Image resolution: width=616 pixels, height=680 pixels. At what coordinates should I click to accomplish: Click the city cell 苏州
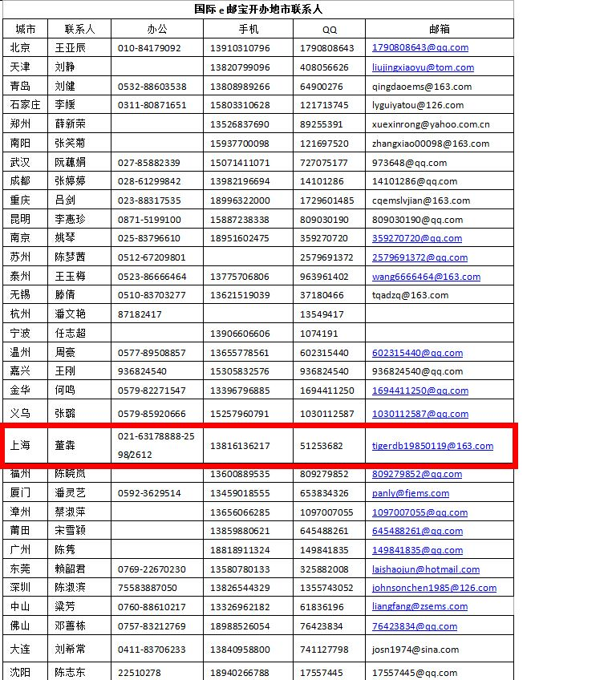pos(20,257)
